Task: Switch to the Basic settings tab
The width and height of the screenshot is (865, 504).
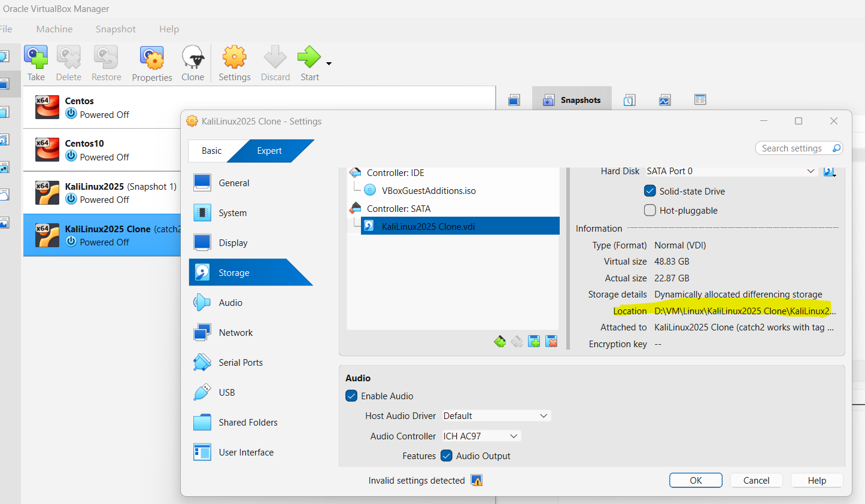Action: pos(211,151)
